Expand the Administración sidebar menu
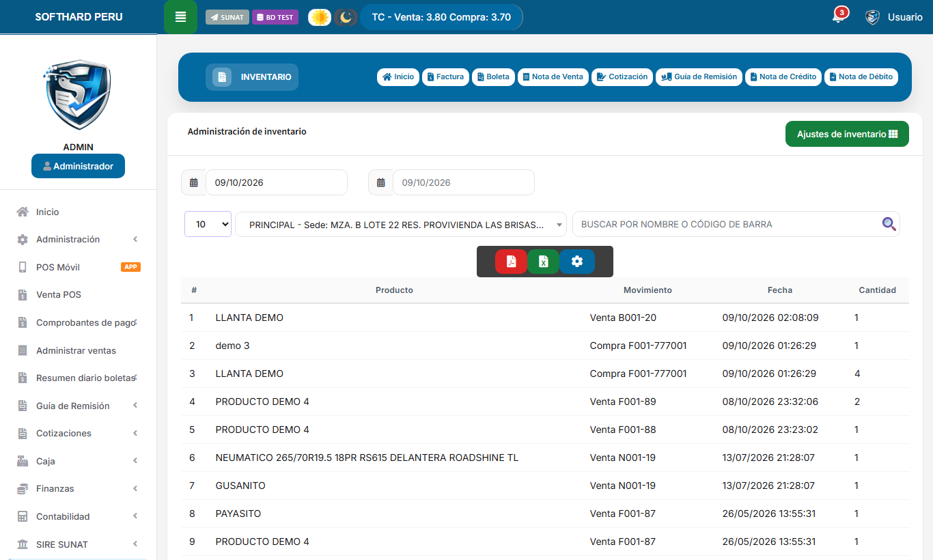933x560 pixels. 78,240
